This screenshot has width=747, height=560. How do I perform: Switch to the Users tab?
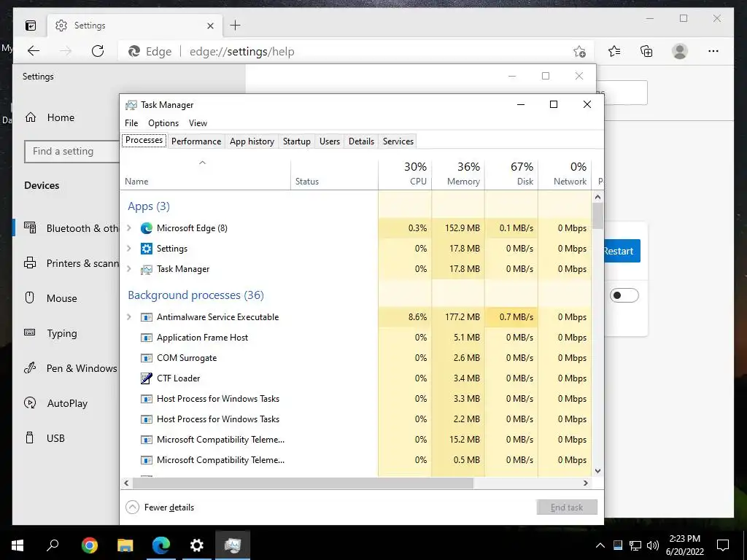point(330,141)
